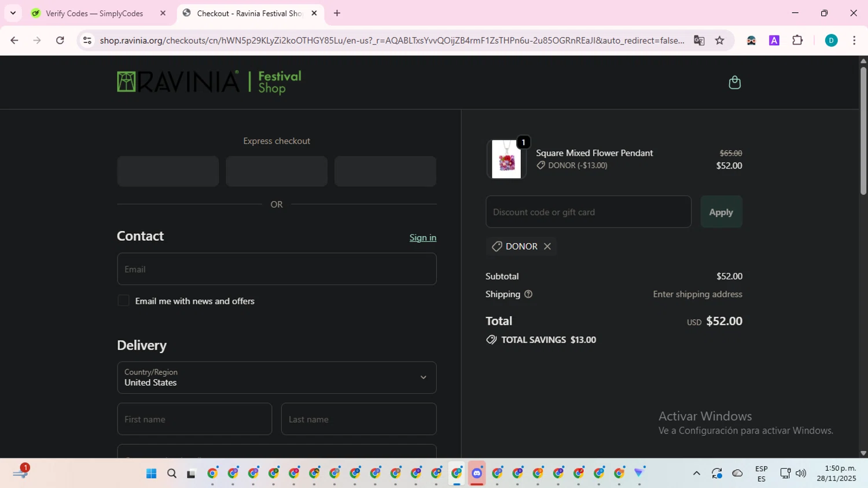Switch the ESP ES input language
Viewport: 868px width, 488px height.
(762, 474)
